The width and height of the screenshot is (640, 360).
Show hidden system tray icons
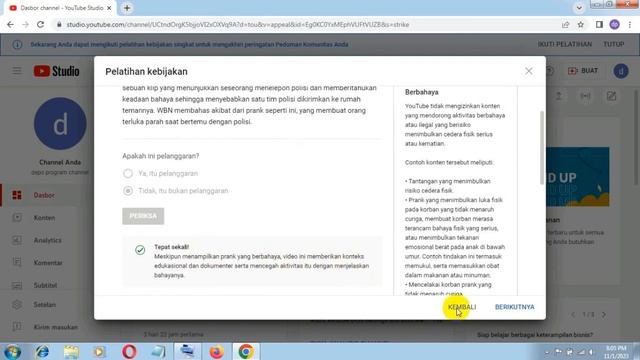tap(547, 352)
